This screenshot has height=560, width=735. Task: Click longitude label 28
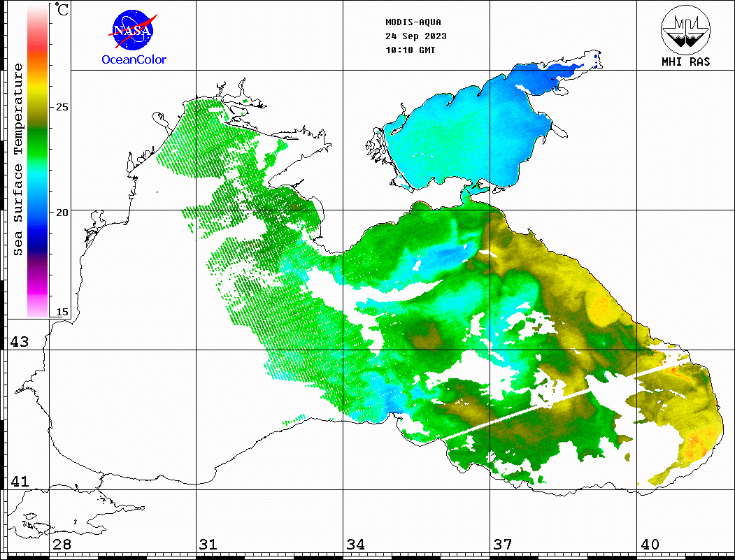(62, 544)
